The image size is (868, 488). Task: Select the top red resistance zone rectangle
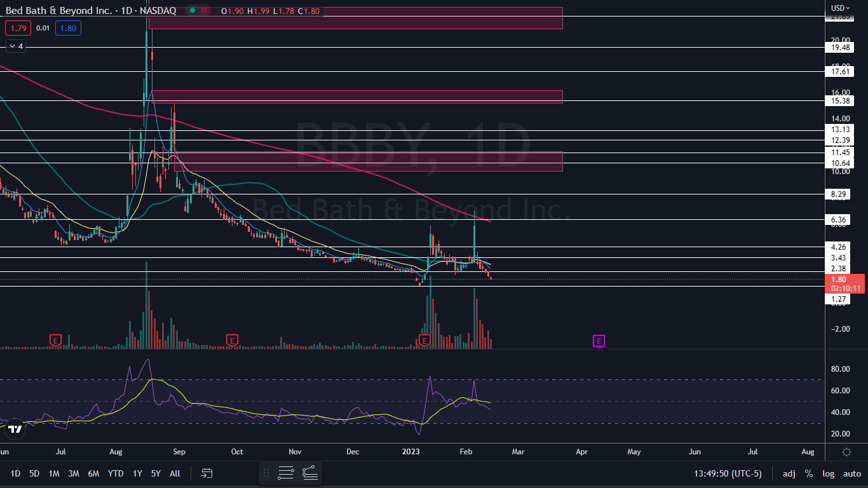pyautogui.click(x=356, y=18)
